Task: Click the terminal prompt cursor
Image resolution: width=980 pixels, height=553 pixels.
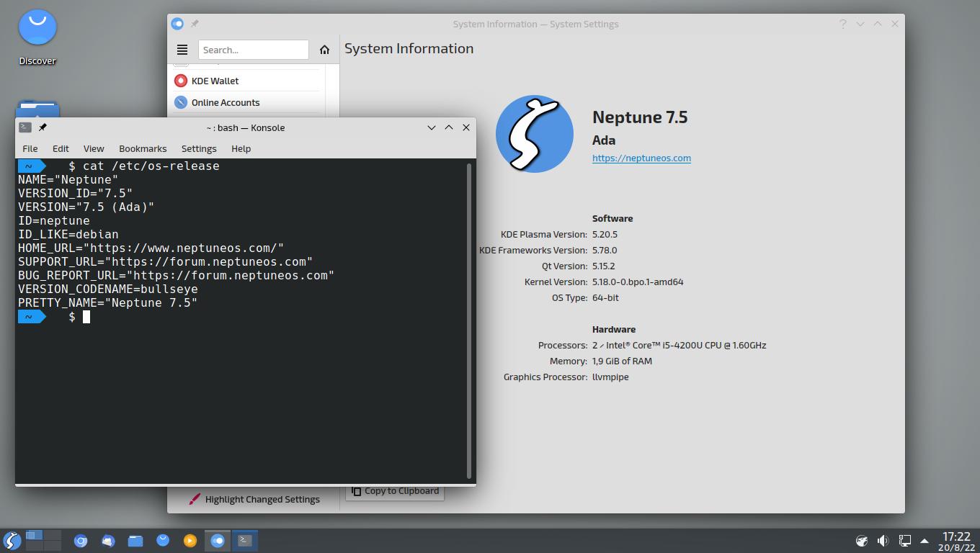Action: (86, 317)
